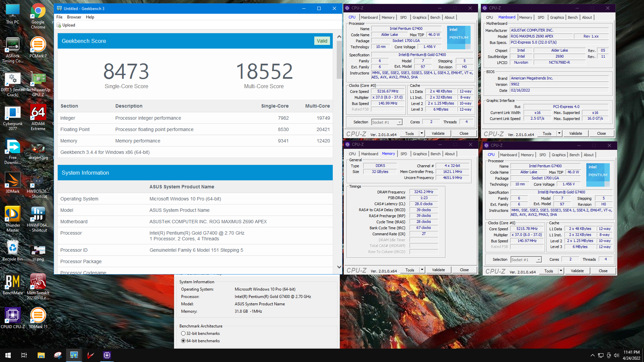Viewport: 644px width, 362px height.
Task: Open Bench tab in Mainboard CPU-Z window
Action: tap(573, 17)
